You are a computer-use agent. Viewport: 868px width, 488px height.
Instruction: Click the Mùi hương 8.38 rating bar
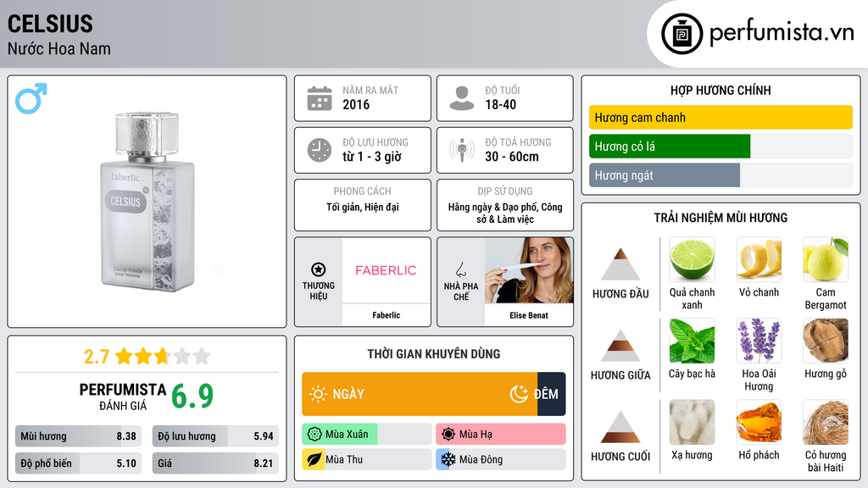pyautogui.click(x=78, y=436)
